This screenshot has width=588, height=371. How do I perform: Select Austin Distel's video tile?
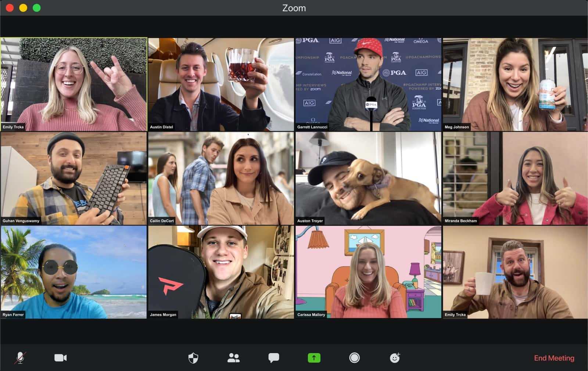(x=221, y=84)
